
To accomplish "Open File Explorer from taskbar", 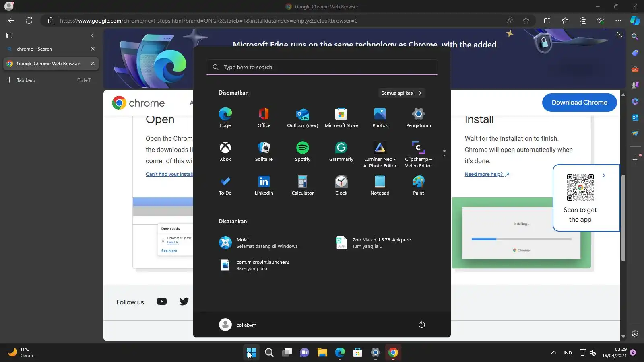I will pyautogui.click(x=322, y=353).
